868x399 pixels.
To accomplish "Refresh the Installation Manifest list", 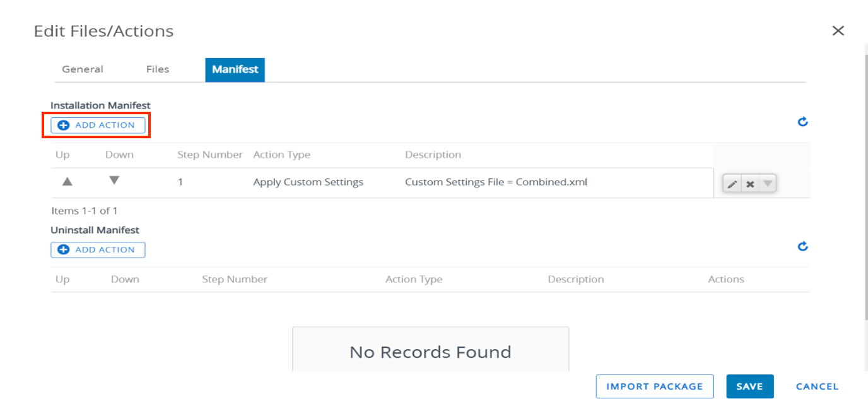I will (802, 122).
